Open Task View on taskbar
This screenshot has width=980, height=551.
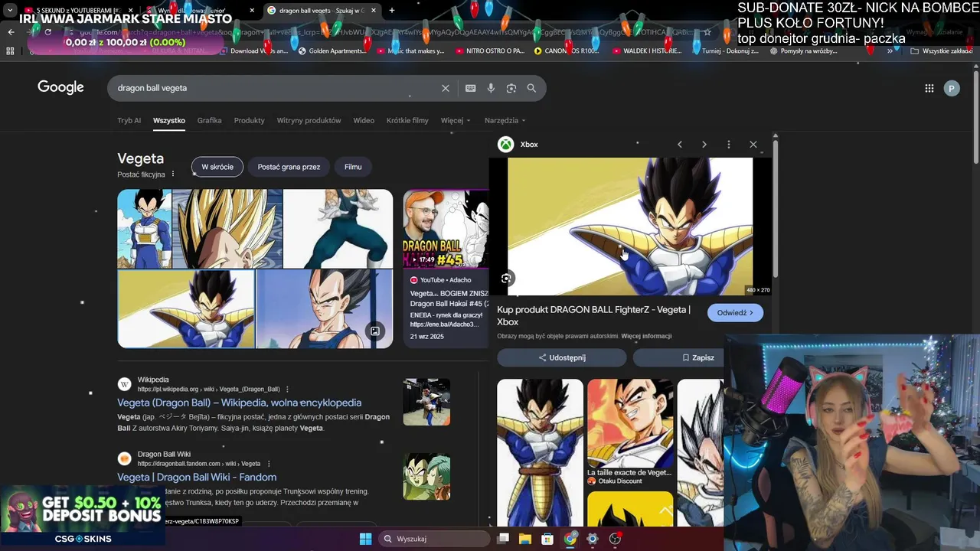point(503,539)
